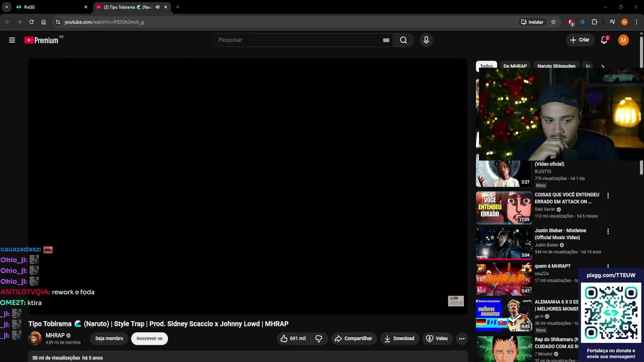
Task: Close the PixGG tab
Action: tap(86, 7)
